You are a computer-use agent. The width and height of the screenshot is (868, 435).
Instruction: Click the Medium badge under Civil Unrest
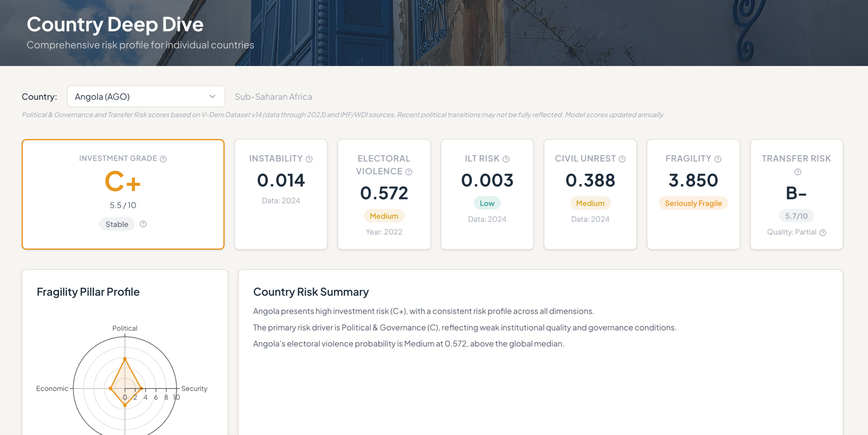tap(590, 203)
